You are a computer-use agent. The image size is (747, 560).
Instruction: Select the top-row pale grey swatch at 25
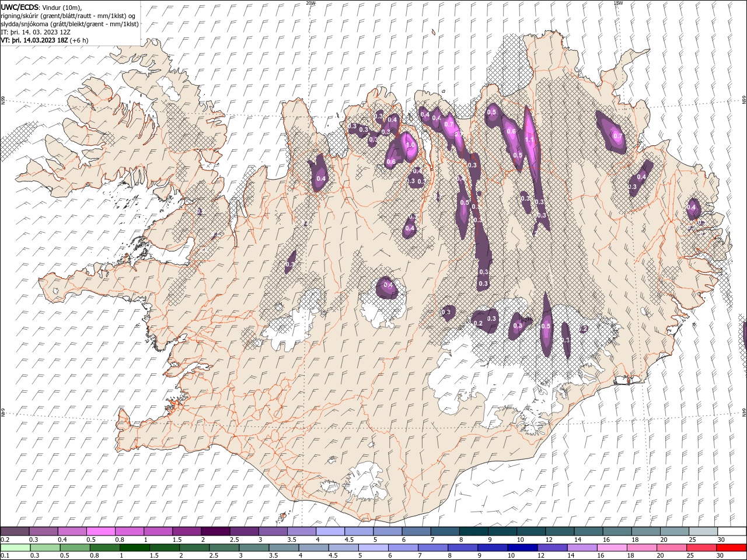click(704, 531)
